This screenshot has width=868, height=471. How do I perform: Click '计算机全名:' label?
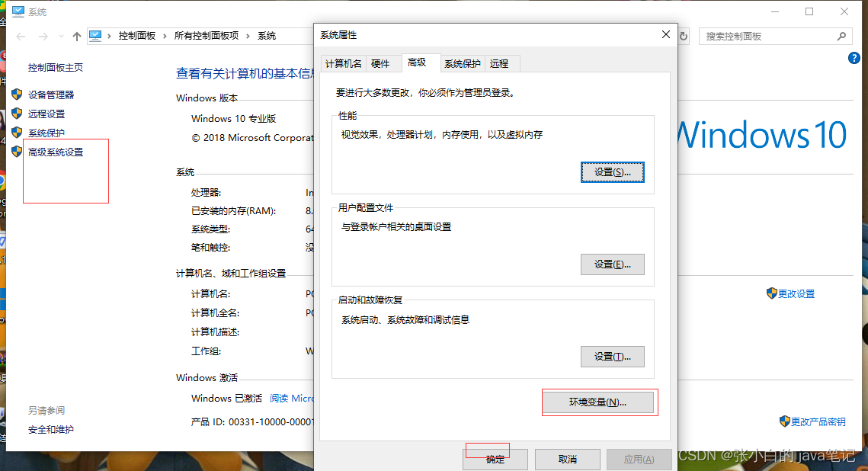(216, 312)
